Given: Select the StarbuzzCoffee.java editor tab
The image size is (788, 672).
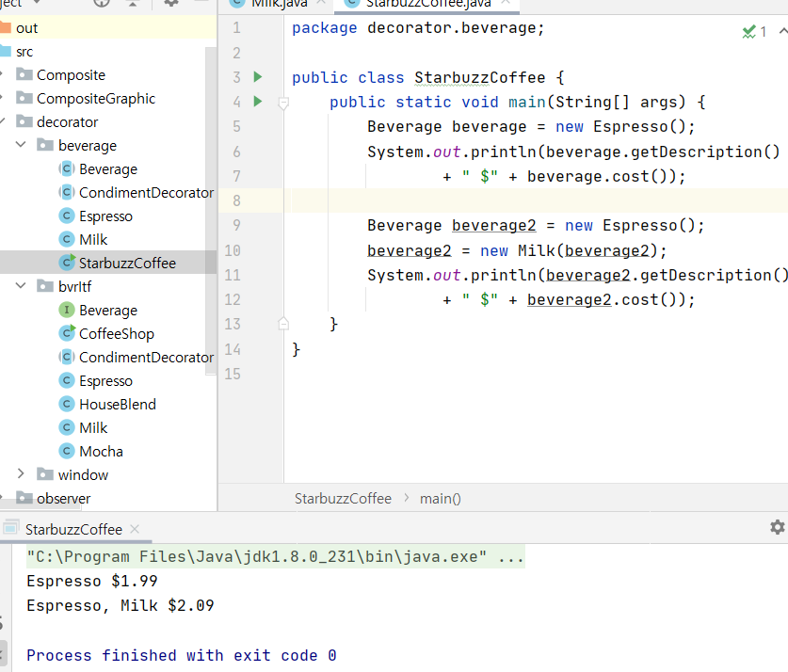Looking at the screenshot, I should (x=427, y=4).
